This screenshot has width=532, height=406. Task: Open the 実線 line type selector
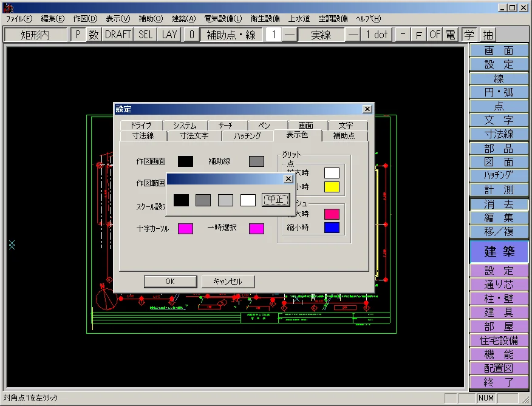(x=321, y=35)
